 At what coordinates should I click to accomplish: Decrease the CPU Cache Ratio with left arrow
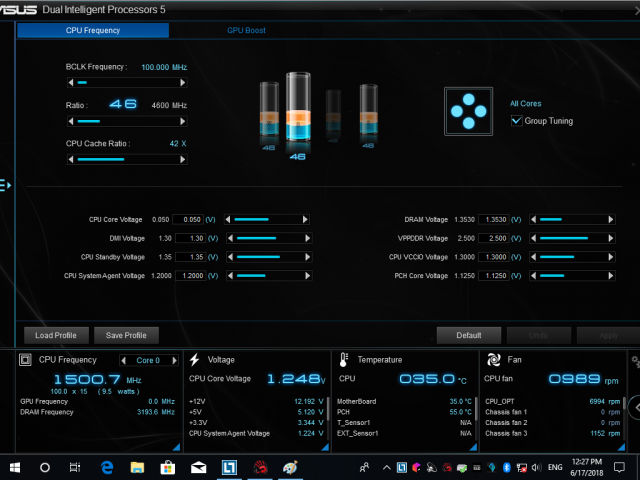[x=70, y=158]
